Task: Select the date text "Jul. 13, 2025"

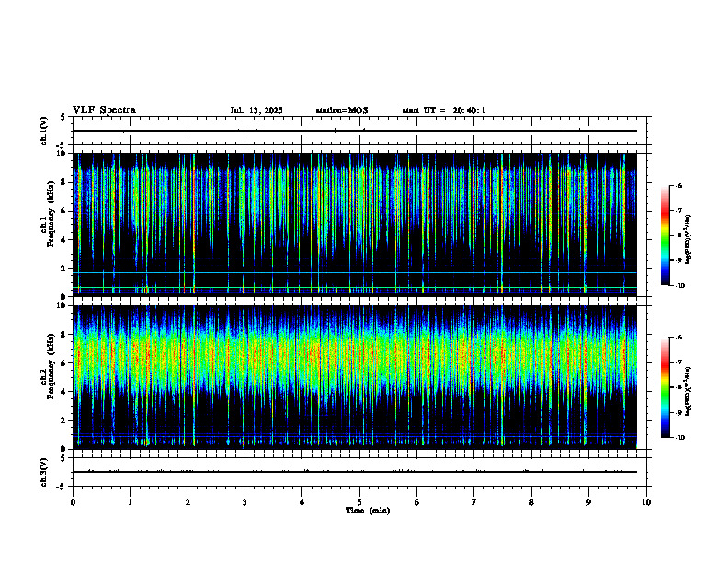Action: pyautogui.click(x=256, y=110)
